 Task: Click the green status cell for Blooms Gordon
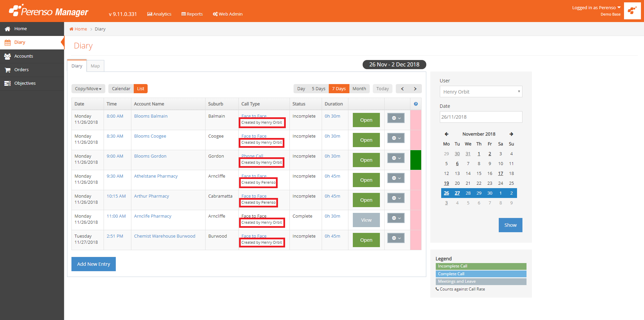[x=415, y=160]
